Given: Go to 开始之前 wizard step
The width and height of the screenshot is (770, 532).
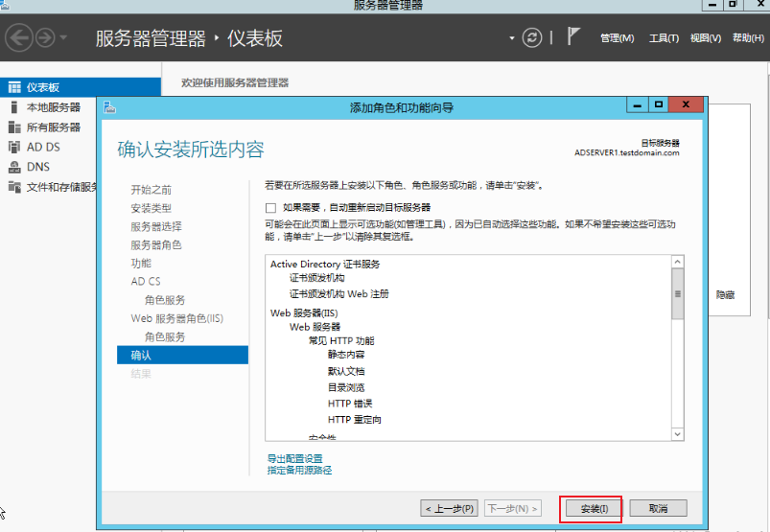Looking at the screenshot, I should (x=152, y=190).
